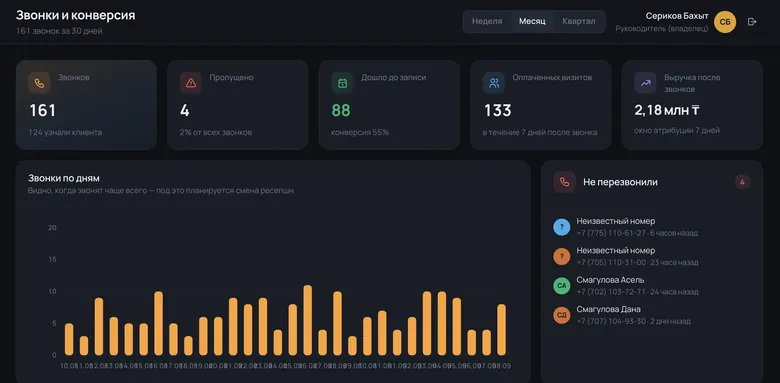
Task: Click the value 133 paid visits
Action: [x=497, y=110]
